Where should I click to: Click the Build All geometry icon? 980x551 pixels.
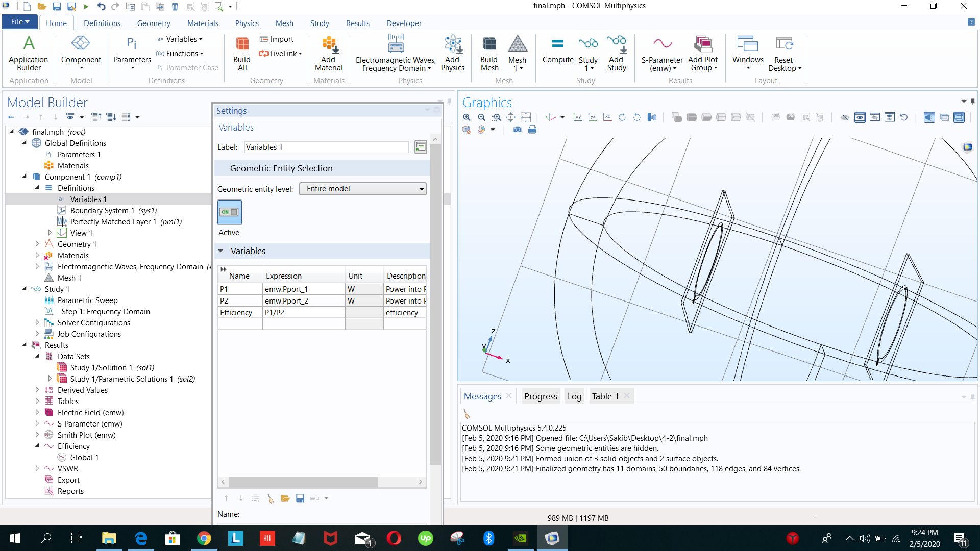[x=241, y=54]
